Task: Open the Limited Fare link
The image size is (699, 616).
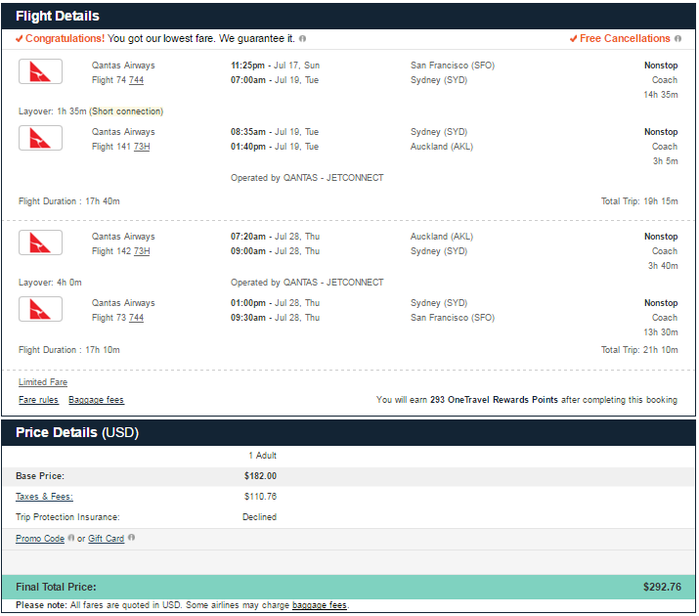Action: (43, 382)
